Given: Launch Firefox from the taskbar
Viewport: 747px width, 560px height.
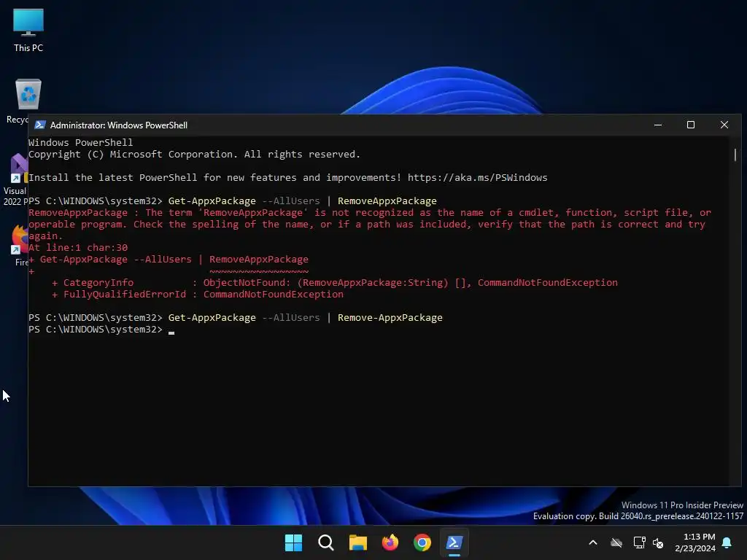Looking at the screenshot, I should [x=390, y=542].
